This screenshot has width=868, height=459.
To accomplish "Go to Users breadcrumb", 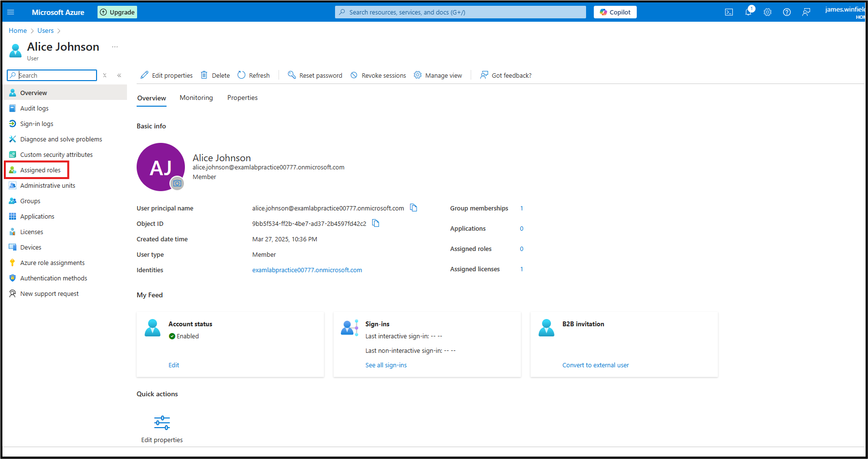I will tap(45, 30).
